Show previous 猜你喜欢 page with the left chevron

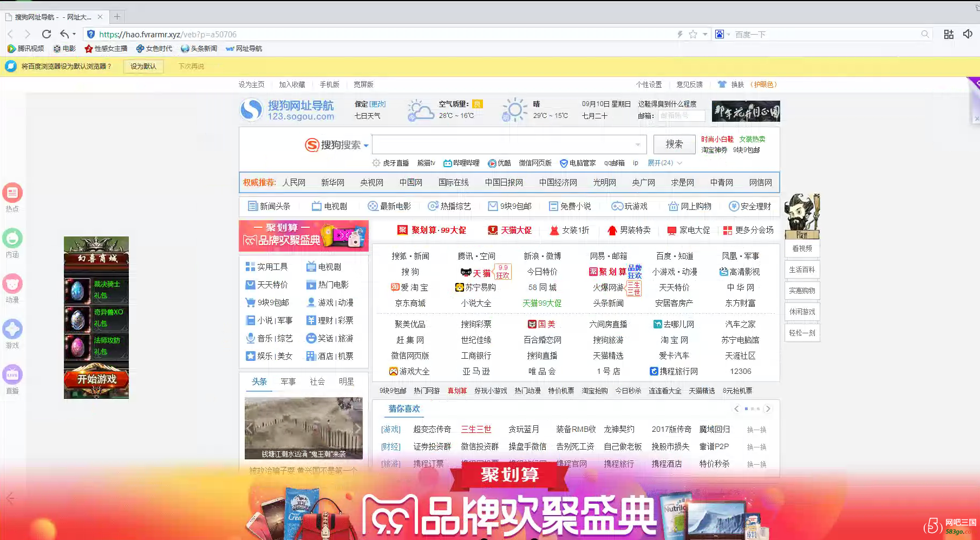(736, 409)
